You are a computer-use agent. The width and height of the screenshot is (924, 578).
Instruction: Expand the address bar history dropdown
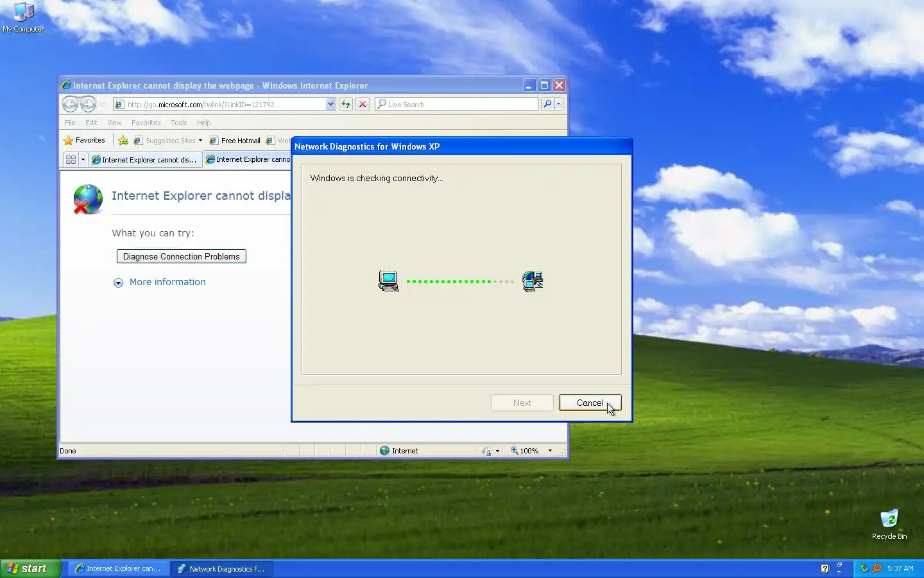coord(330,104)
